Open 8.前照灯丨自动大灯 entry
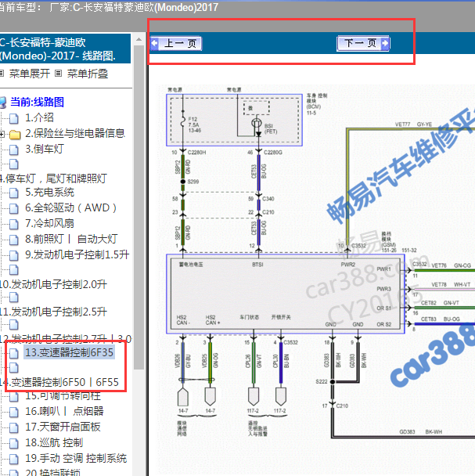 [x=71, y=239]
